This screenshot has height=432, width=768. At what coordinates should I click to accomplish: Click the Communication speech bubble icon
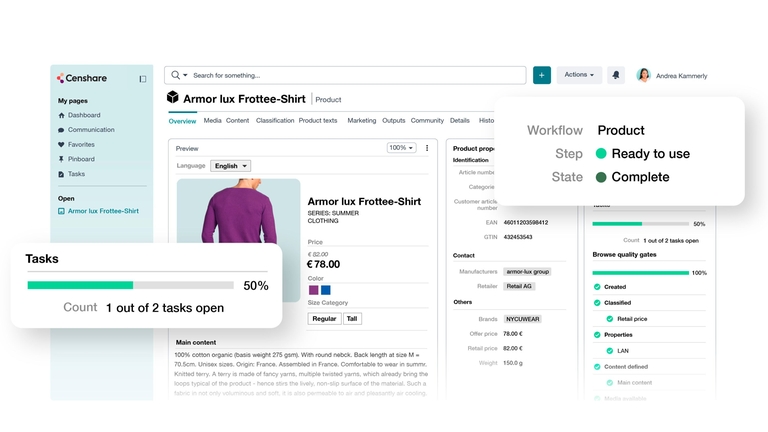coord(61,130)
